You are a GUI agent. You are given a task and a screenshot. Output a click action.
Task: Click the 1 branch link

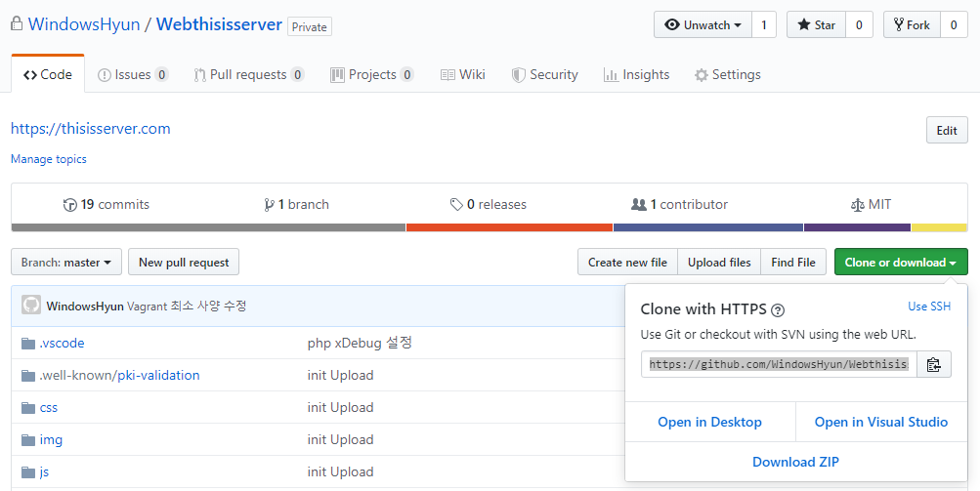[296, 204]
